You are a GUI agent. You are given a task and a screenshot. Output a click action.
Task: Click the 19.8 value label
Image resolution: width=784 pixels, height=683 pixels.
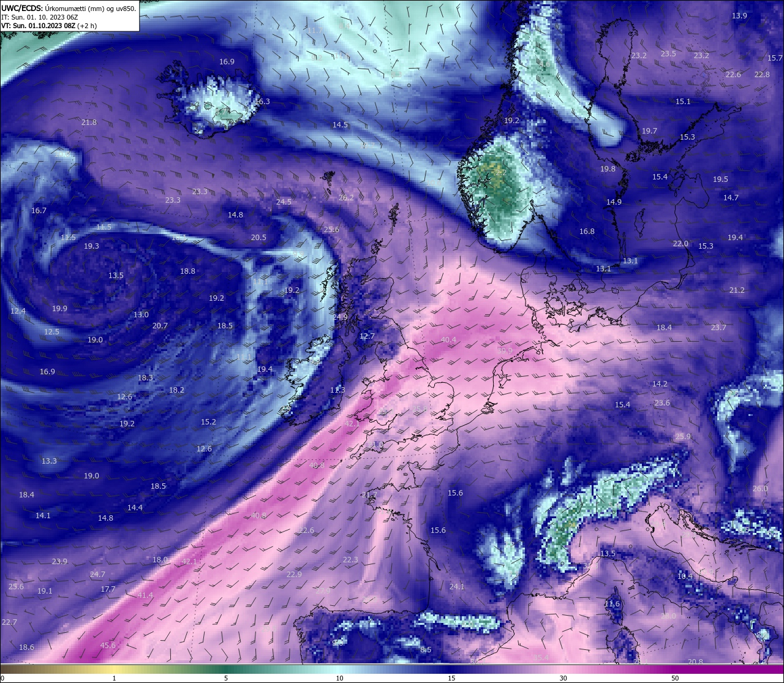click(608, 169)
